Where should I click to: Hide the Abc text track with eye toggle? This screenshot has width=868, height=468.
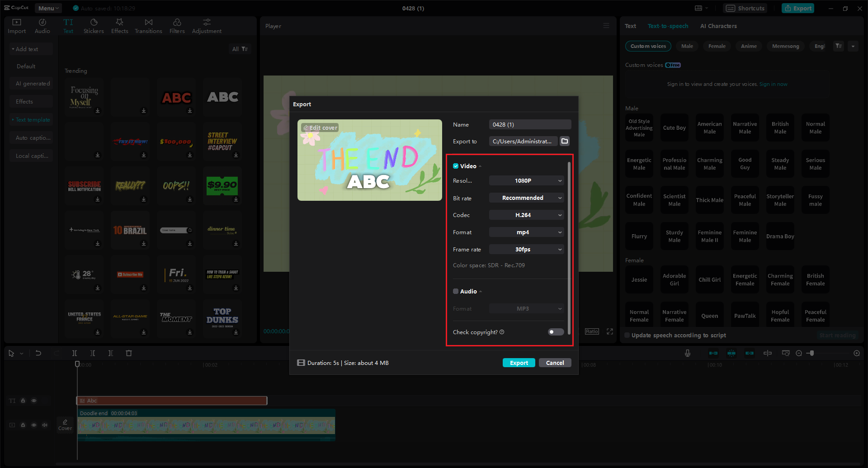[34, 401]
